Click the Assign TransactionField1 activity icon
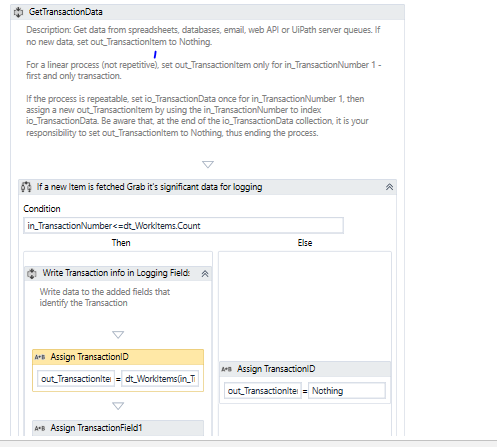This screenshot has height=447, width=497. (x=40, y=428)
